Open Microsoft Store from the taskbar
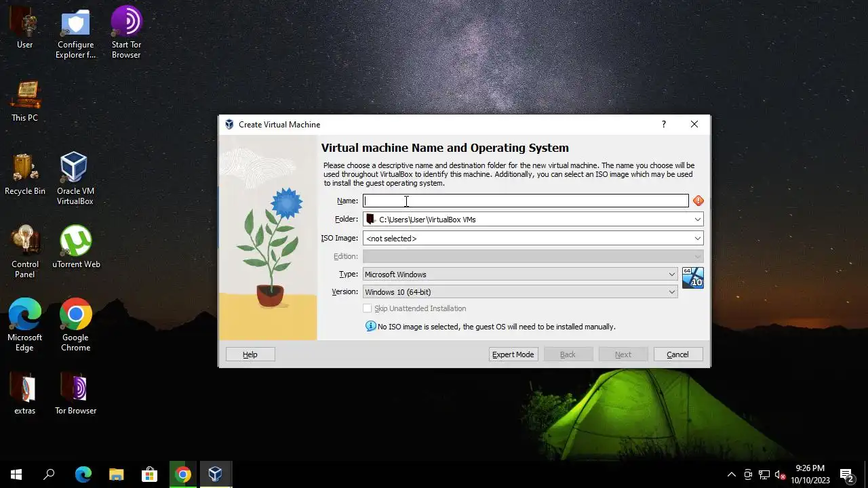868x488 pixels. [x=149, y=474]
